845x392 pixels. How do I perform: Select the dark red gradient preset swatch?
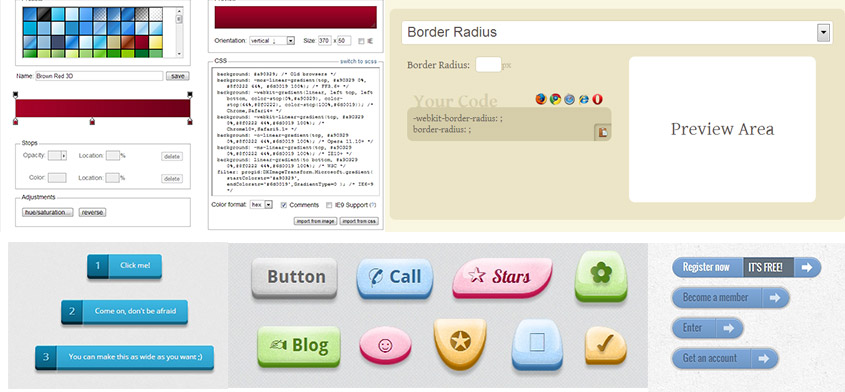pyautogui.click(x=141, y=42)
